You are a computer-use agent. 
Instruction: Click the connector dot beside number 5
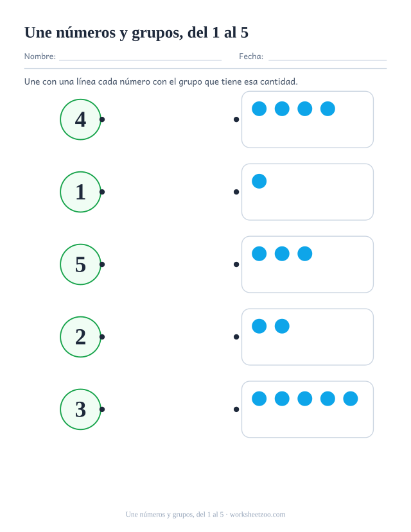(x=102, y=264)
